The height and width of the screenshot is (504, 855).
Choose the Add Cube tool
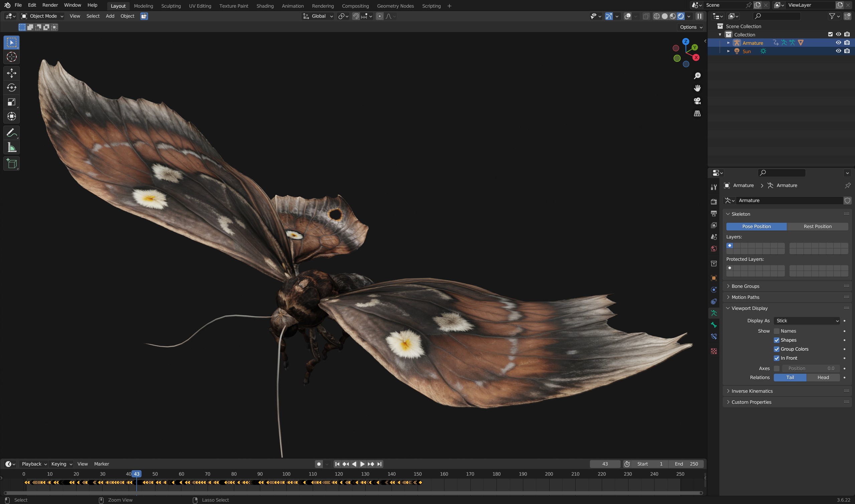tap(12, 164)
